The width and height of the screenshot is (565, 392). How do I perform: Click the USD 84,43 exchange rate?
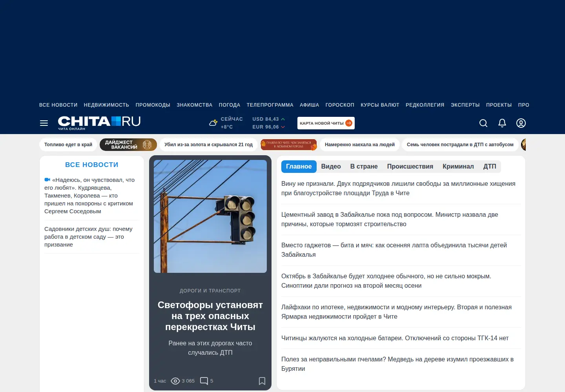(x=269, y=119)
